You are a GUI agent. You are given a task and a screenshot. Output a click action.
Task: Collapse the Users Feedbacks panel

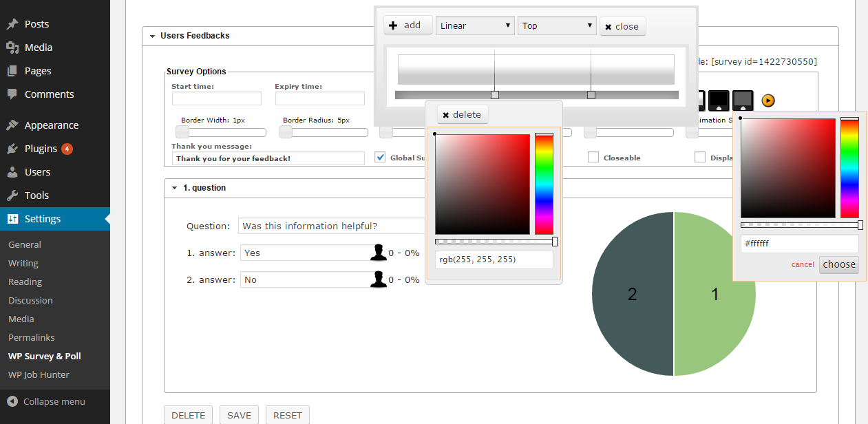pos(152,36)
